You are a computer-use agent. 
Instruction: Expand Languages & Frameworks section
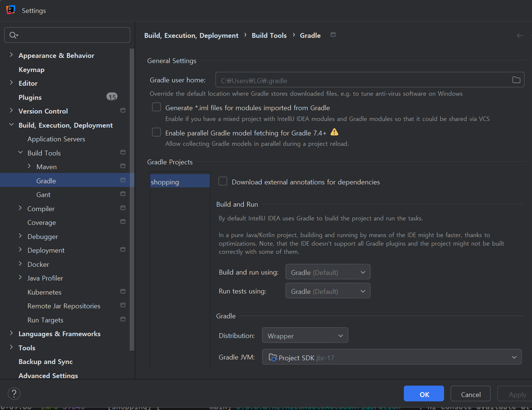[11, 333]
